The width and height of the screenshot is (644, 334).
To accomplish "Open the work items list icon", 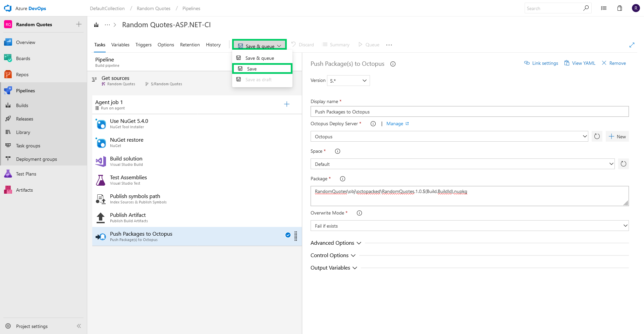I will pyautogui.click(x=604, y=8).
